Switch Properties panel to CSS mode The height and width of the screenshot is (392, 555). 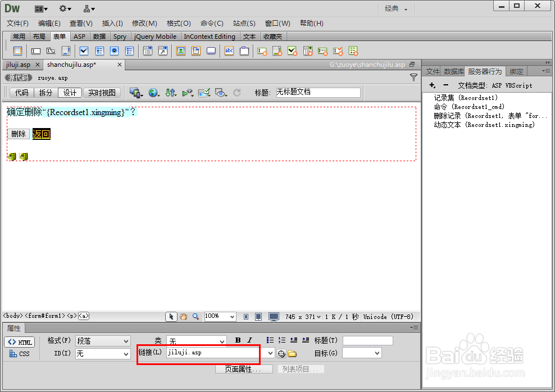tap(20, 354)
